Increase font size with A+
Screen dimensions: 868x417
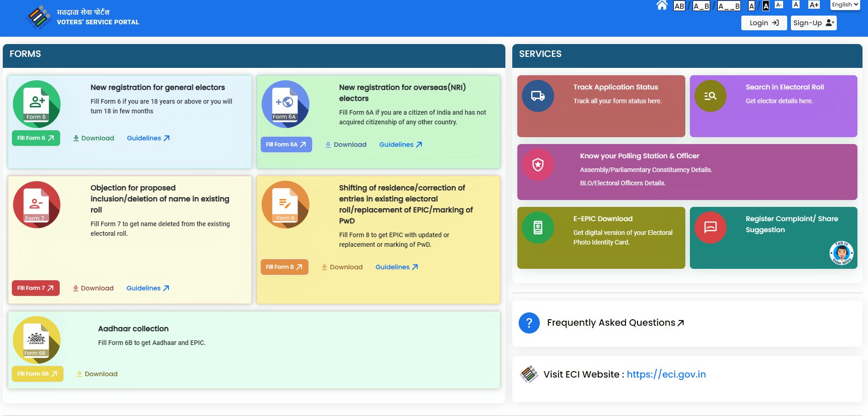coord(814,5)
